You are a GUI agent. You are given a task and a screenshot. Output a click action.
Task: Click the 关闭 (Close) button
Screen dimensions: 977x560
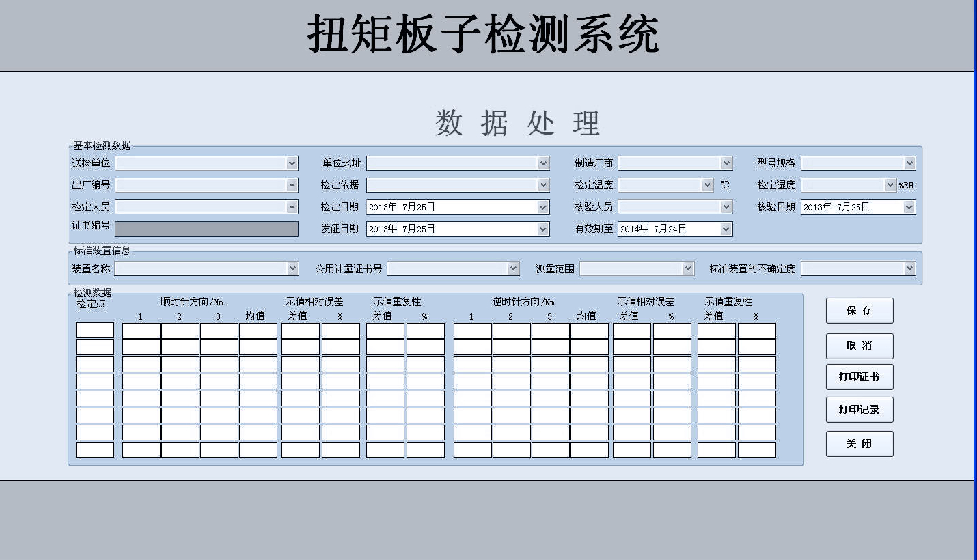click(x=859, y=444)
